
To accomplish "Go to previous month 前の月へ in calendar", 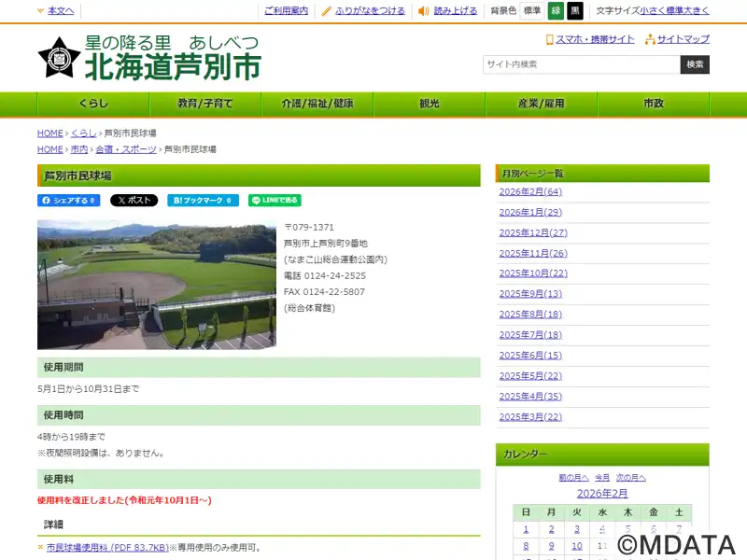I will point(573,478).
